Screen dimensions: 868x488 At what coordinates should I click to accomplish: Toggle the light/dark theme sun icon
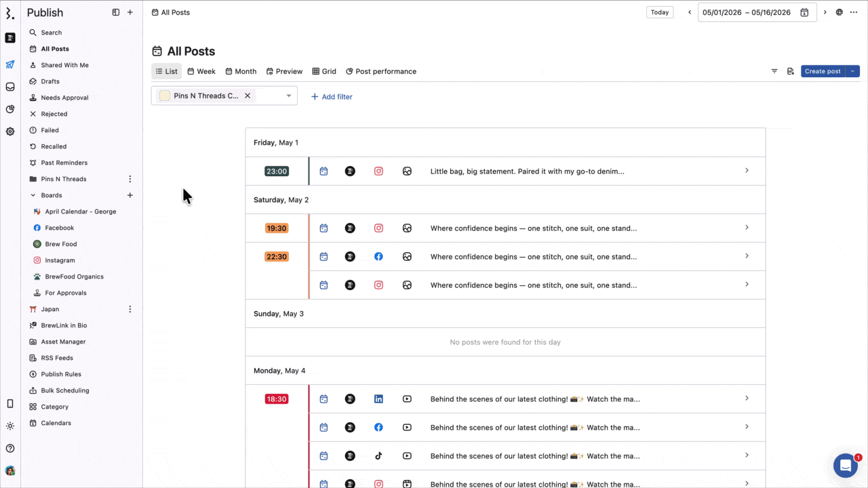click(x=10, y=426)
